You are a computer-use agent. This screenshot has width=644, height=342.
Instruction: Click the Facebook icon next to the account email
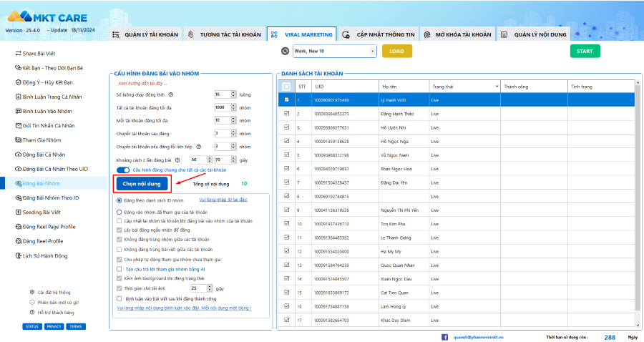click(x=444, y=336)
